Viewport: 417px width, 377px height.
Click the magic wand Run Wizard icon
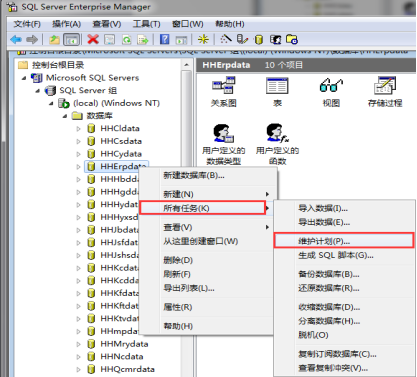coord(226,40)
